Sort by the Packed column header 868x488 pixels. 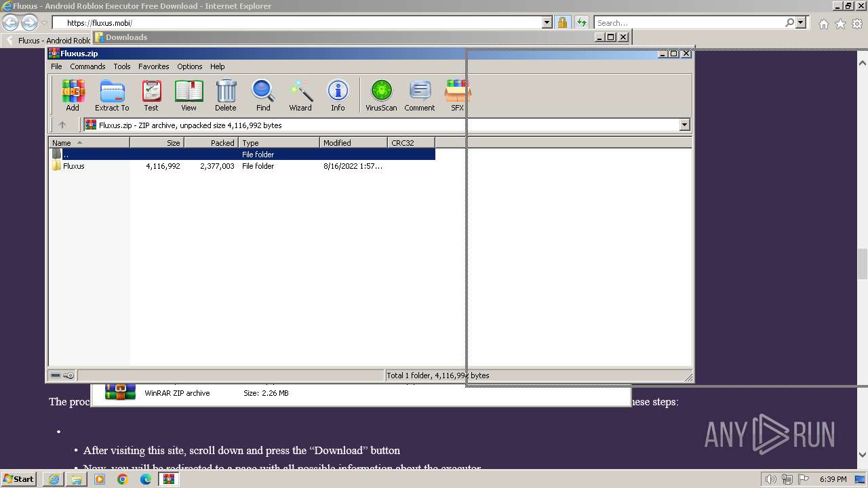coord(211,142)
